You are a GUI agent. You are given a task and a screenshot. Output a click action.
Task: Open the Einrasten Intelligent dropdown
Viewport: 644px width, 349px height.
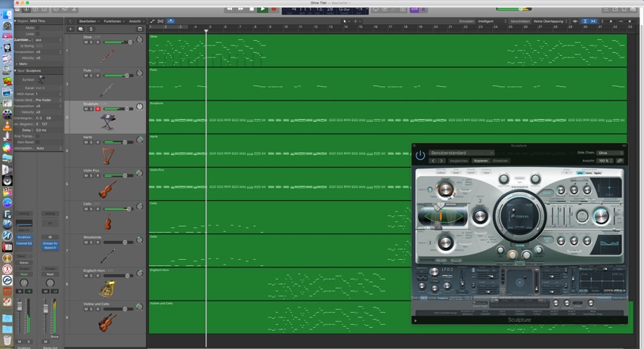[491, 21]
